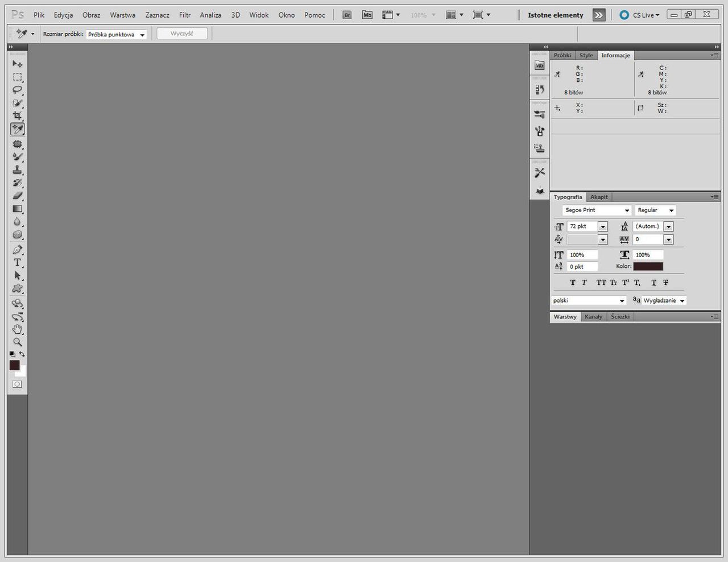Select the Eyedropper tool in toolbox

18,129
